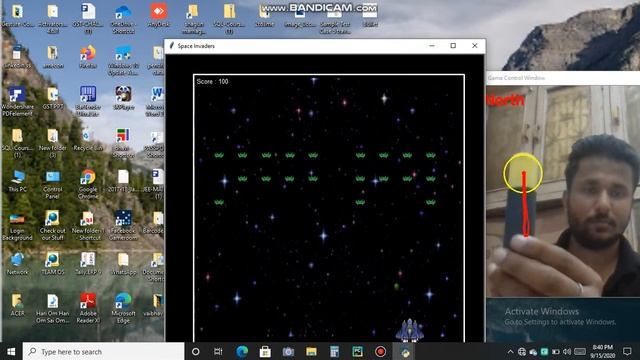640x360 pixels.
Task: Open the New folder (3) desktop folder
Action: [x=53, y=143]
